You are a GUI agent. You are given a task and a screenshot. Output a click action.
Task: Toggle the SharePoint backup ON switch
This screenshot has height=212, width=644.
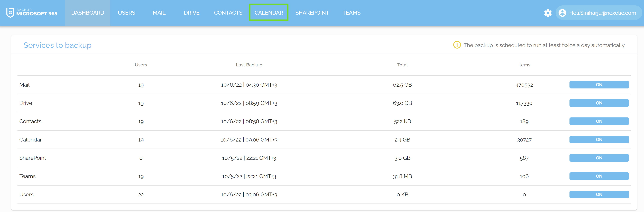599,158
